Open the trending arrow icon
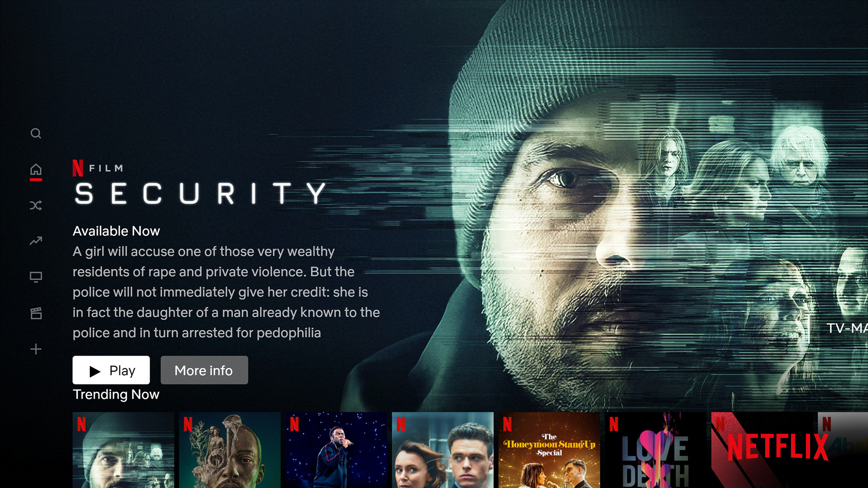The width and height of the screenshot is (868, 488). (36, 241)
